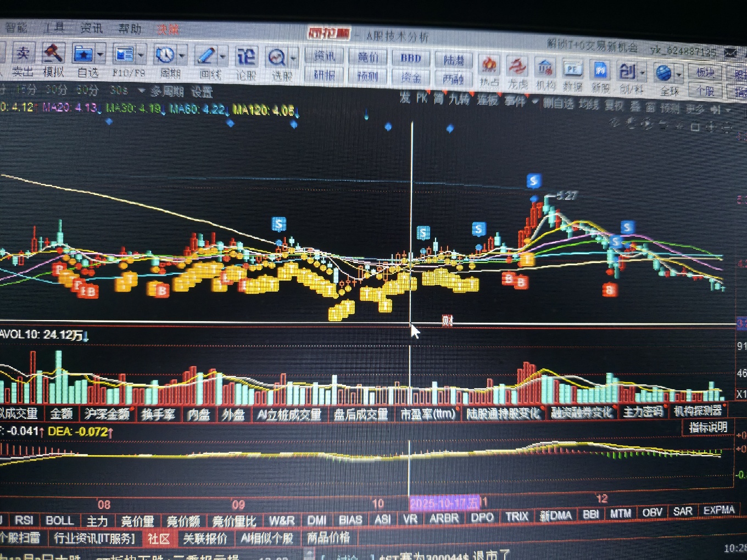Open the 智能 menu

[x=15, y=27]
